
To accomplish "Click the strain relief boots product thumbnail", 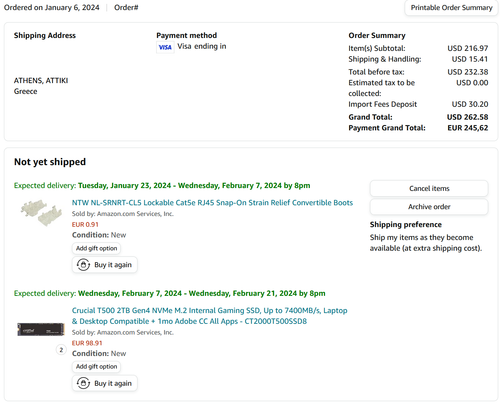I will pos(41,212).
